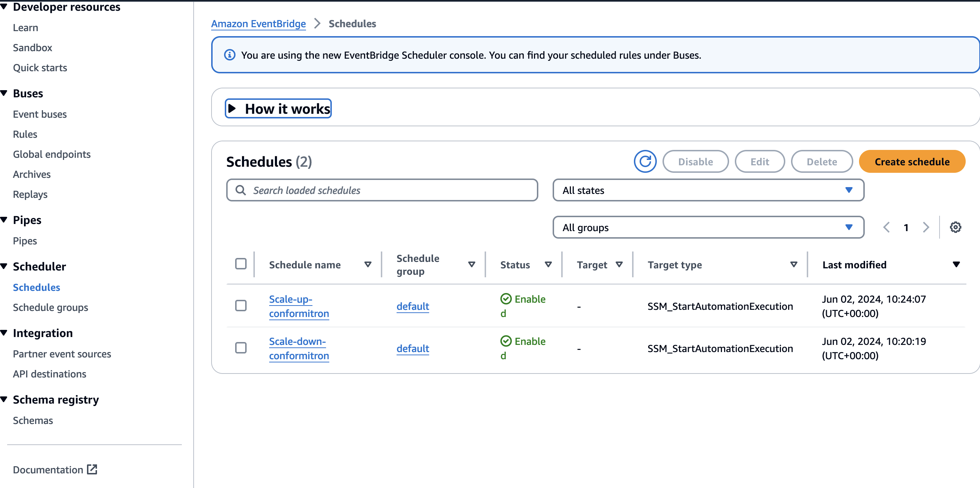Click the settings gear icon for columns
Screen dimensions: 980x488
tap(955, 227)
